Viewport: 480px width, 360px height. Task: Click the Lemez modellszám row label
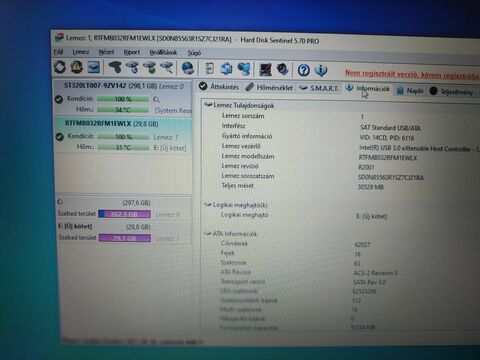[x=248, y=156]
